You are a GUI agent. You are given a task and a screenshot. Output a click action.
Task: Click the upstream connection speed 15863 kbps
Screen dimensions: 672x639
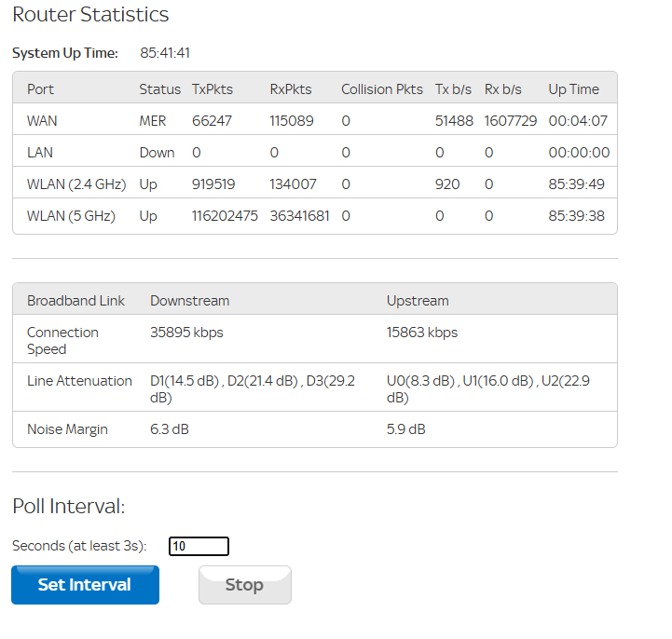pos(422,333)
